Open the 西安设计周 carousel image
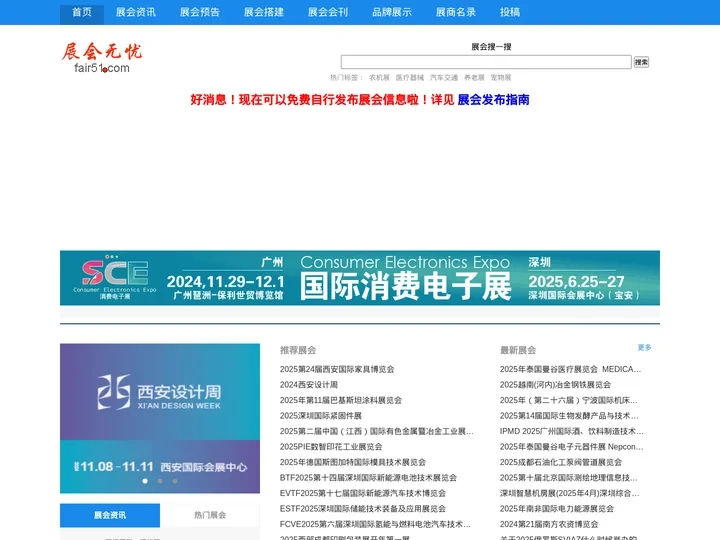Screen dimensions: 720x540 (160, 418)
